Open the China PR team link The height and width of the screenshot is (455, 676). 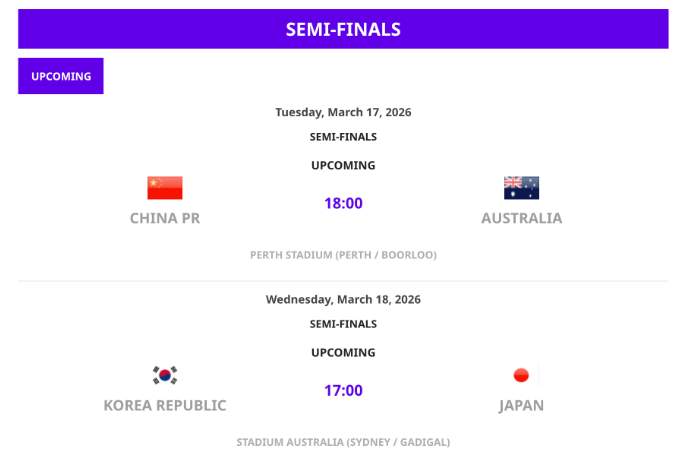[165, 218]
